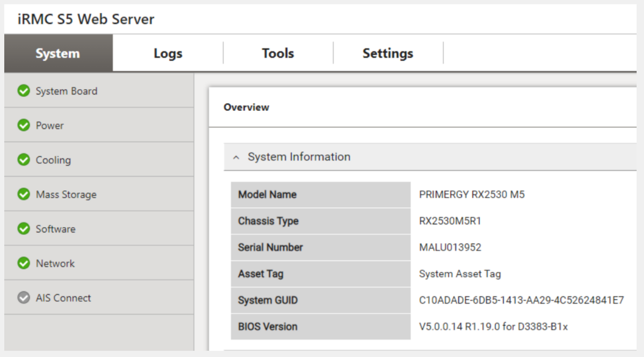
Task: Go to the Tools tab
Action: point(278,53)
